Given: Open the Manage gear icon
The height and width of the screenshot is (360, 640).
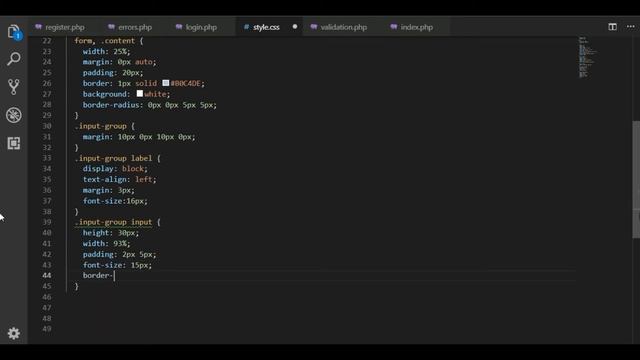Looking at the screenshot, I should [x=13, y=333].
